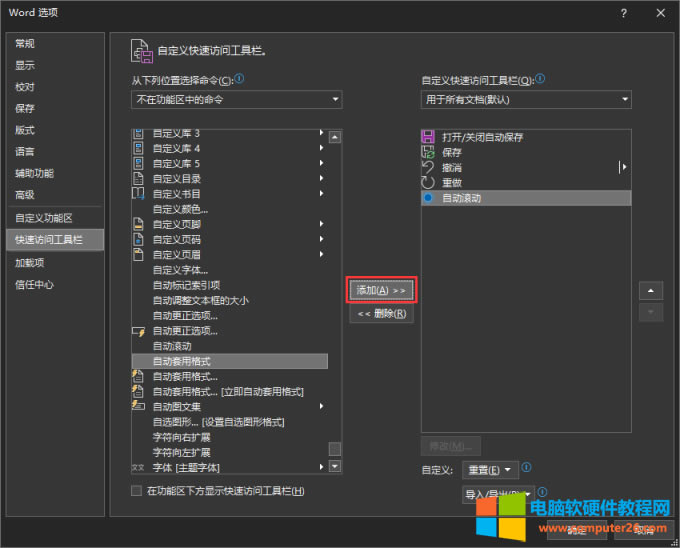Expand the 自定义页脚 submenu arrow
This screenshot has height=548, width=680.
pos(321,224)
